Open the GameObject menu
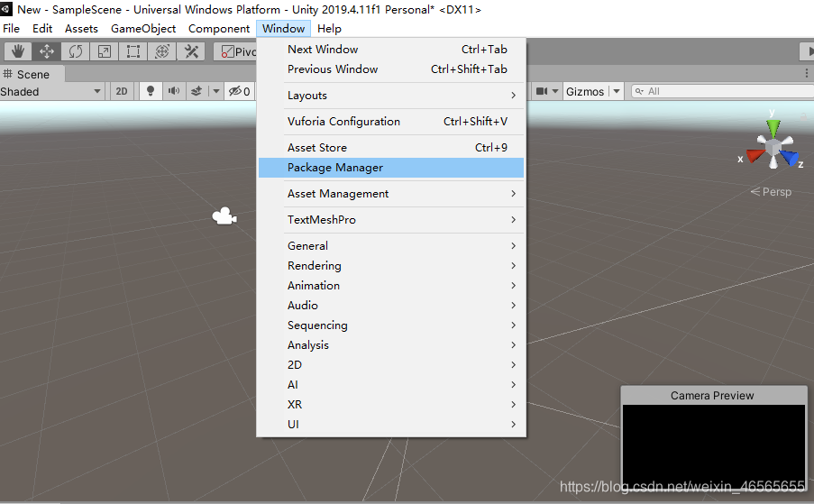The width and height of the screenshot is (814, 504). coord(143,29)
